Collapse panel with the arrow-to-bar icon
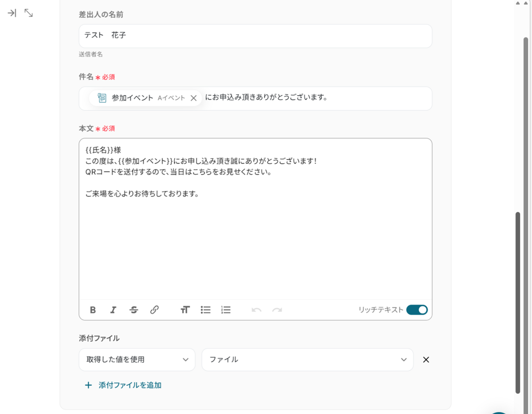Image resolution: width=532 pixels, height=414 pixels. (x=12, y=13)
